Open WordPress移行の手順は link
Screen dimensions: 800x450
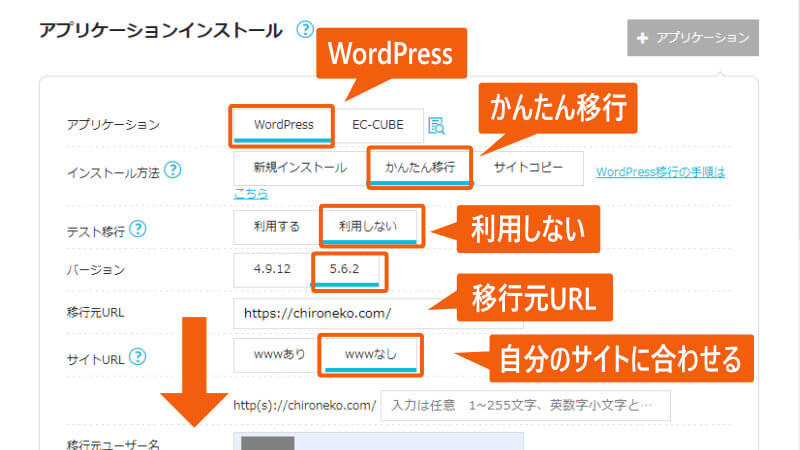661,172
